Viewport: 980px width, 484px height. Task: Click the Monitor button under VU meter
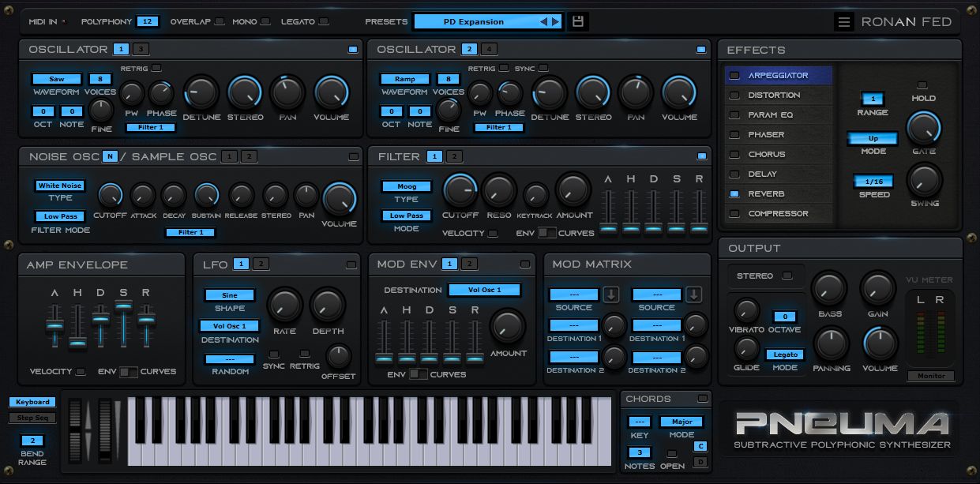930,376
